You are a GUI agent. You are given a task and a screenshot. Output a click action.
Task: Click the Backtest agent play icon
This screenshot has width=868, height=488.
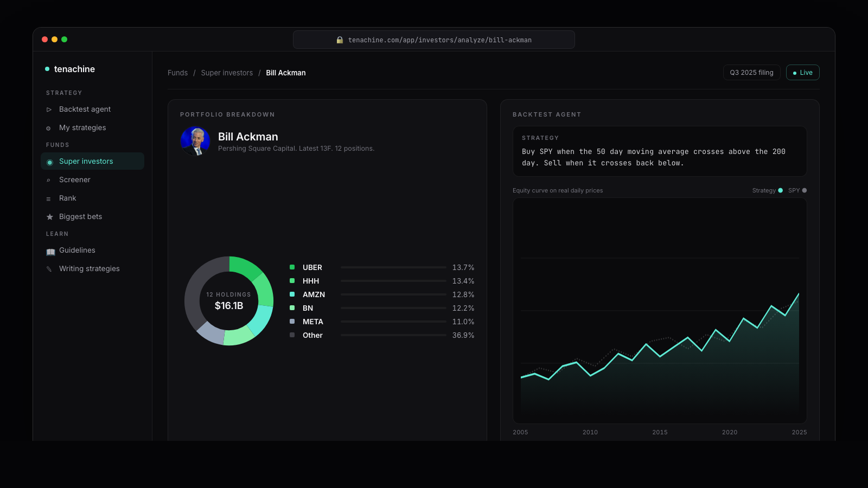pyautogui.click(x=49, y=110)
